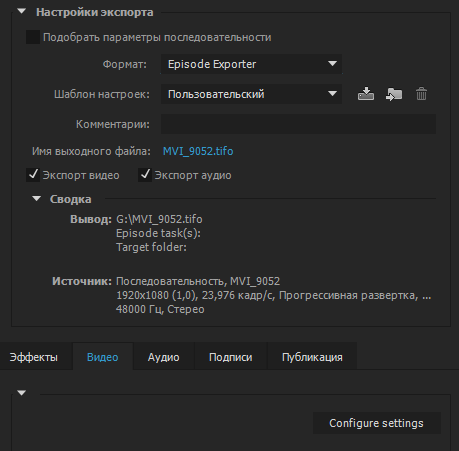Open the Аудио tab

164,357
